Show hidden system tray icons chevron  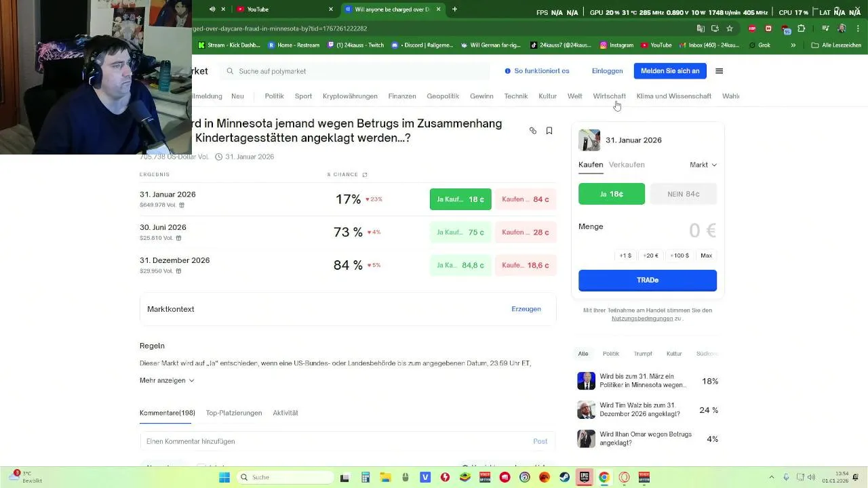[x=772, y=477]
